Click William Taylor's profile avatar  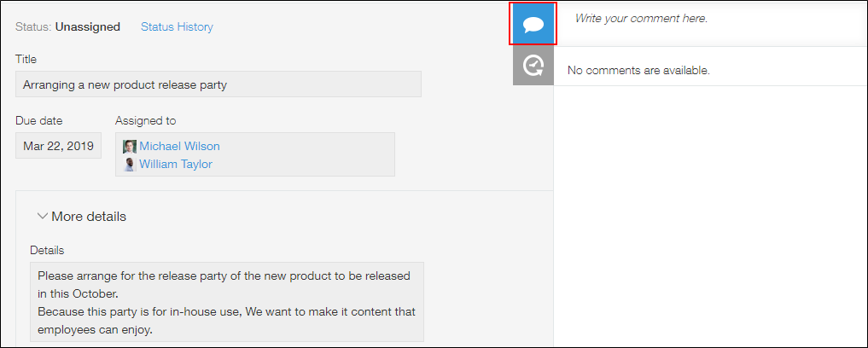point(130,164)
